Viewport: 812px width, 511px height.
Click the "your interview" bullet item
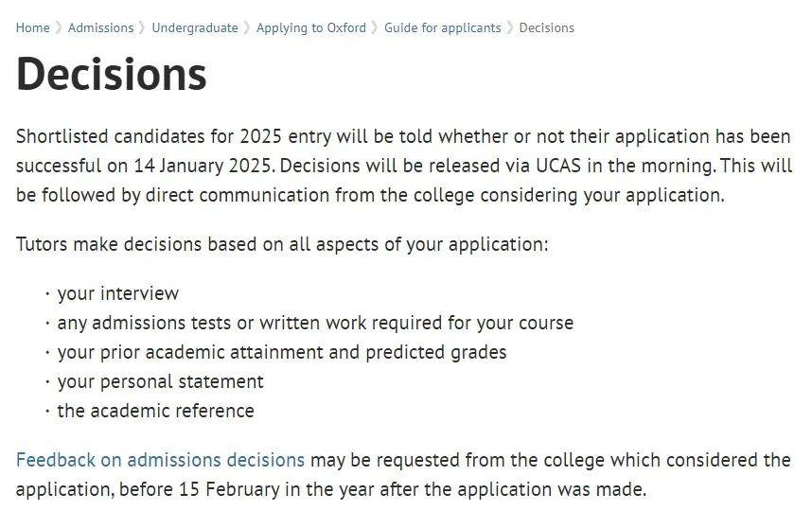click(x=118, y=293)
